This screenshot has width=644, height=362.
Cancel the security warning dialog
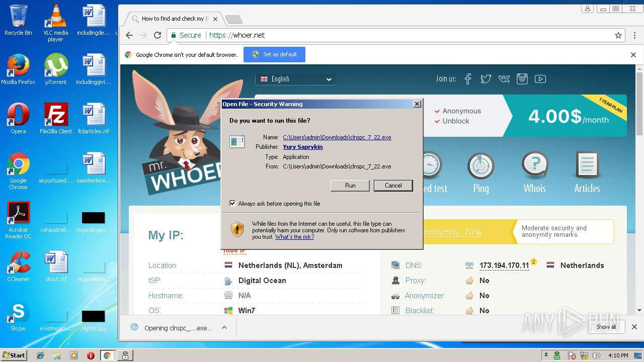[x=393, y=186]
